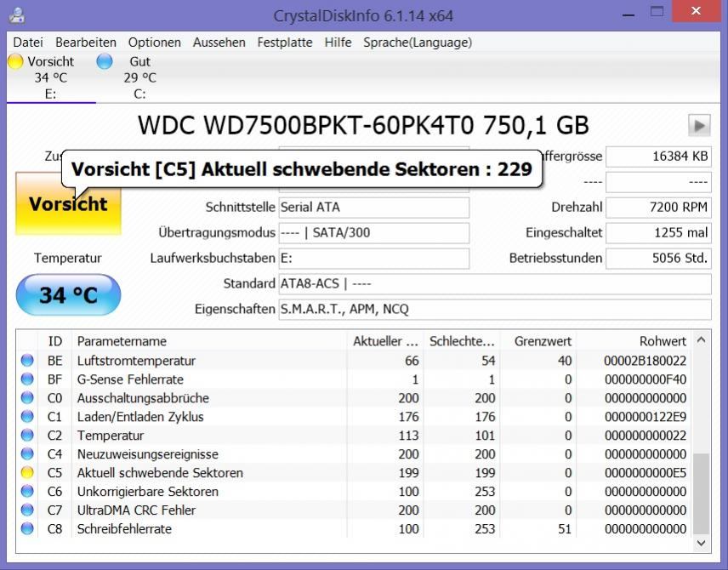
Task: Click the yellow Vorsicht status circle for E:
Action: point(15,61)
